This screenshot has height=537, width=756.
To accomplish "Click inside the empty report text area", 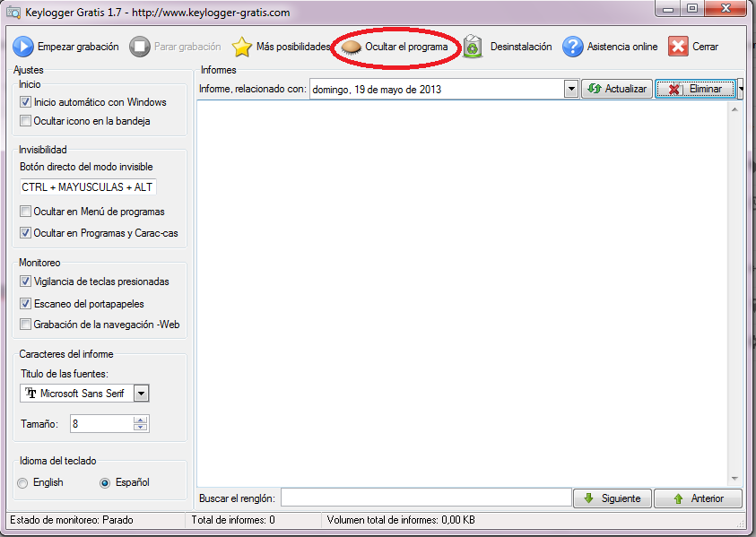I will (x=463, y=293).
